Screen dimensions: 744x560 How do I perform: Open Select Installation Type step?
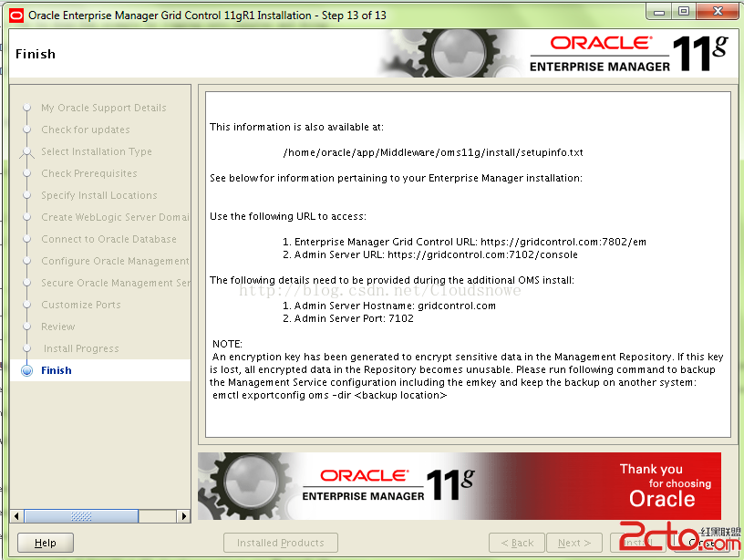[x=97, y=151]
